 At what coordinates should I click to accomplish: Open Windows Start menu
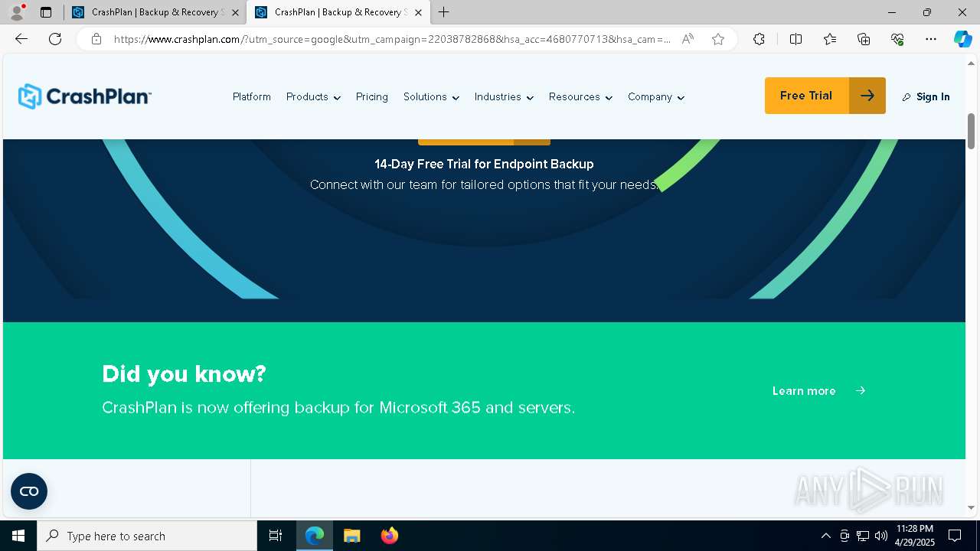tap(18, 536)
